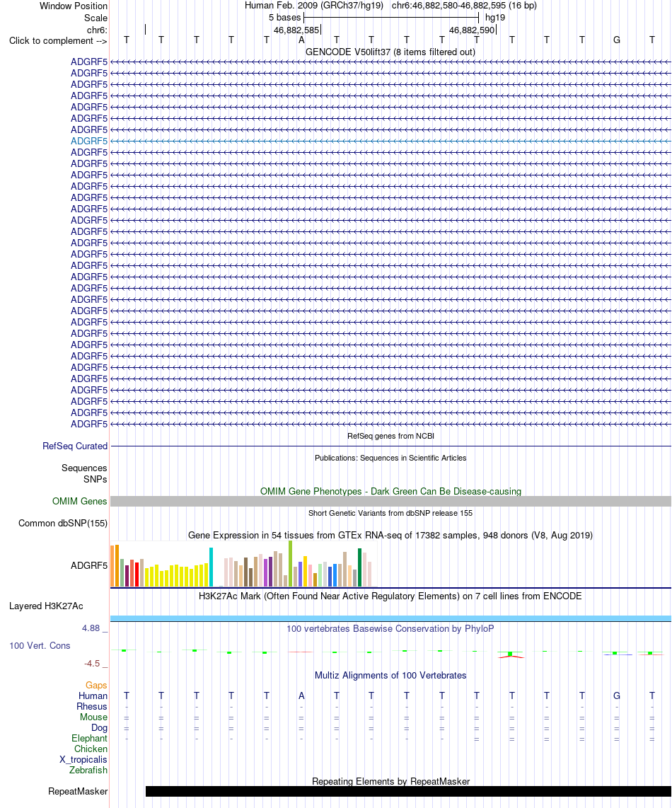This screenshot has height=808, width=672.
Task: Click the chr6: ruler label
Action: tap(97, 30)
